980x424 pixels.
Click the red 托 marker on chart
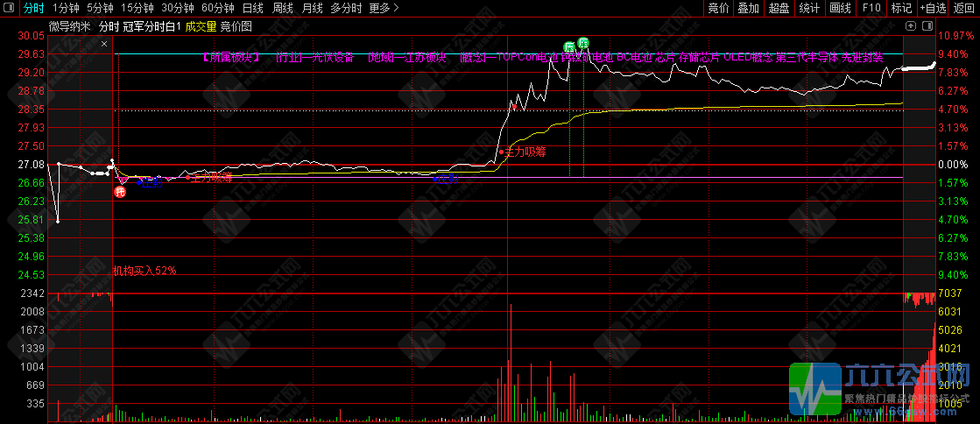tap(120, 191)
